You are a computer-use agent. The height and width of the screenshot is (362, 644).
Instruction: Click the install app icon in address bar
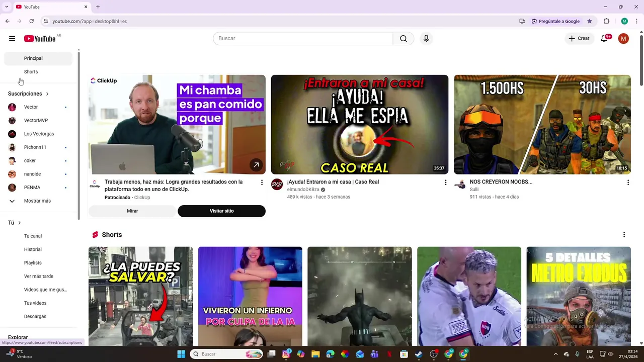[x=522, y=21]
